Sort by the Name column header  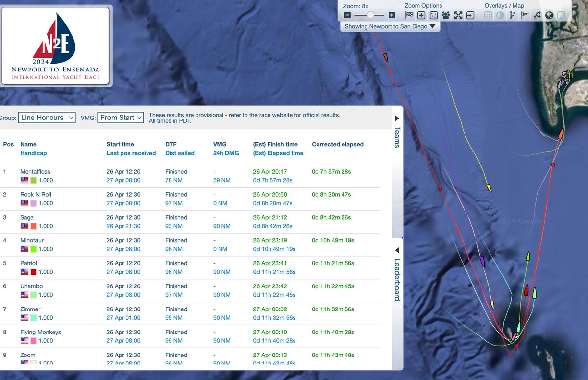click(x=28, y=144)
